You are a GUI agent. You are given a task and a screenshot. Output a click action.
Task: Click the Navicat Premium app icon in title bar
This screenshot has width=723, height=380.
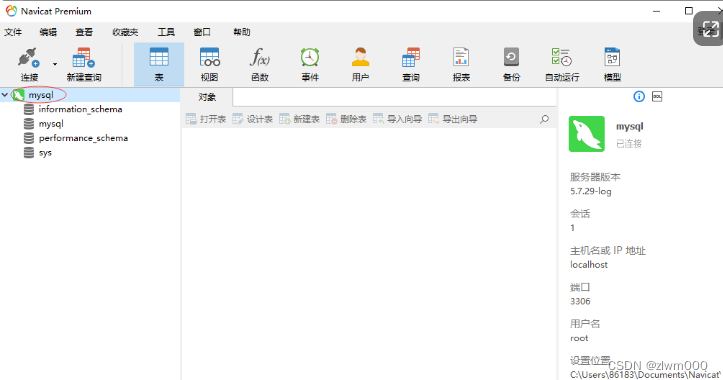(x=11, y=11)
